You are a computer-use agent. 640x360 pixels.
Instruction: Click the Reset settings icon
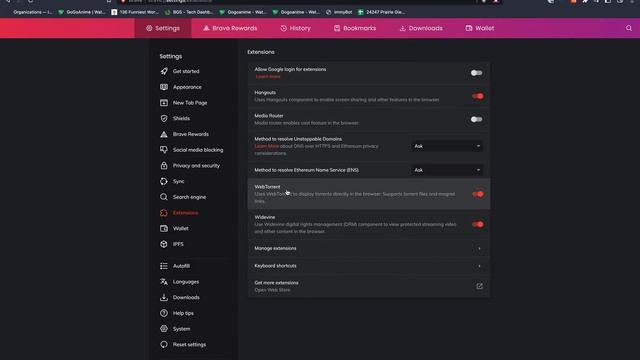164,344
